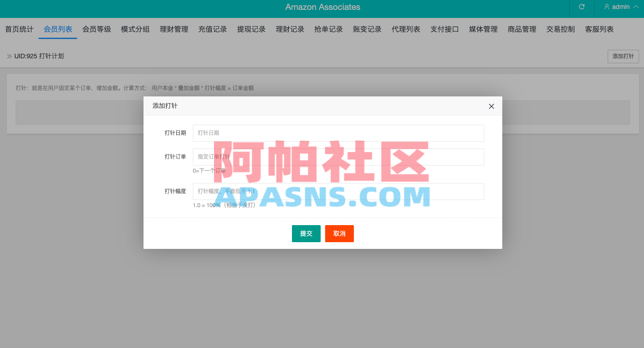Image resolution: width=644 pixels, height=348 pixels.
Task: Focus the 打针幅度 input field
Action: 339,191
